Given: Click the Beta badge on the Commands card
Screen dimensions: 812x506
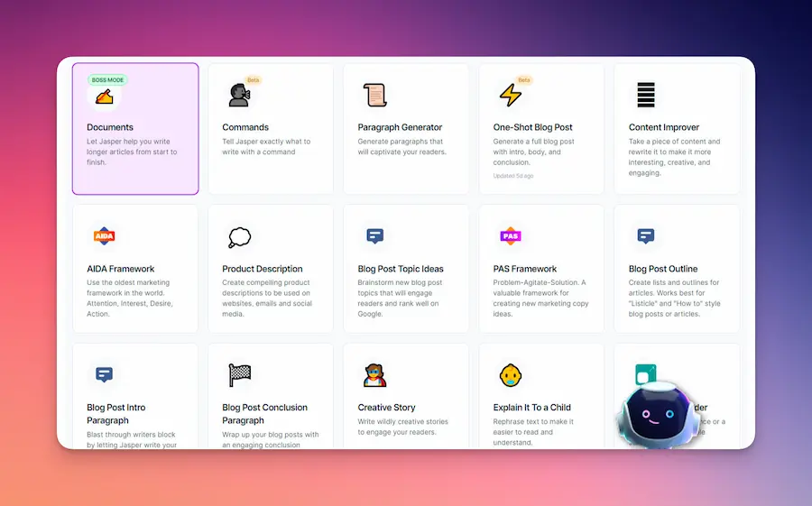Looking at the screenshot, I should click(x=254, y=79).
